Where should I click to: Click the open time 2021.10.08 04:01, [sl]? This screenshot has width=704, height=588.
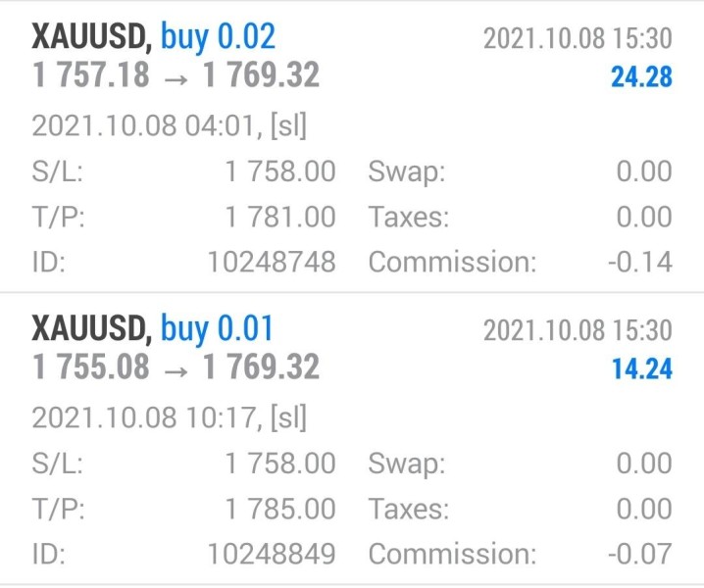(170, 126)
